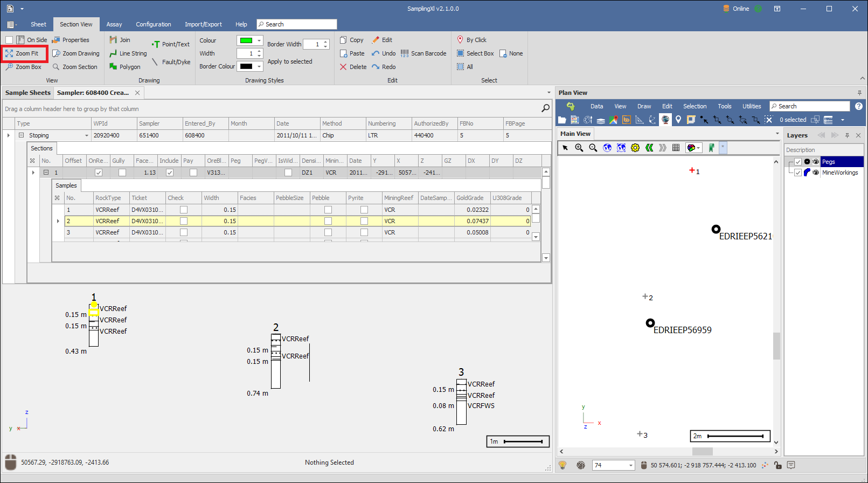The image size is (868, 483).
Task: Click the Delete button
Action: [353, 67]
